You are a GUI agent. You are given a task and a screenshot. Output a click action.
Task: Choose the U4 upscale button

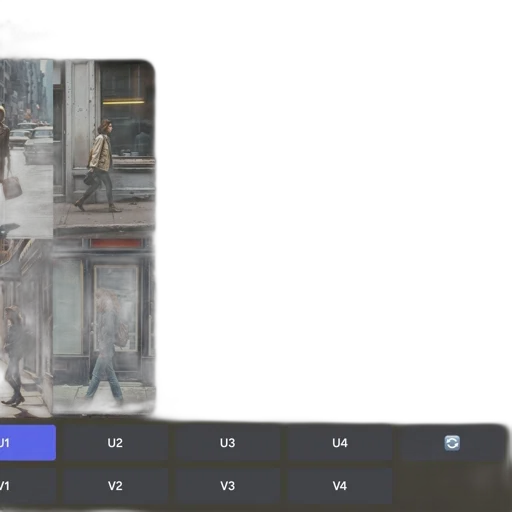[x=340, y=443]
